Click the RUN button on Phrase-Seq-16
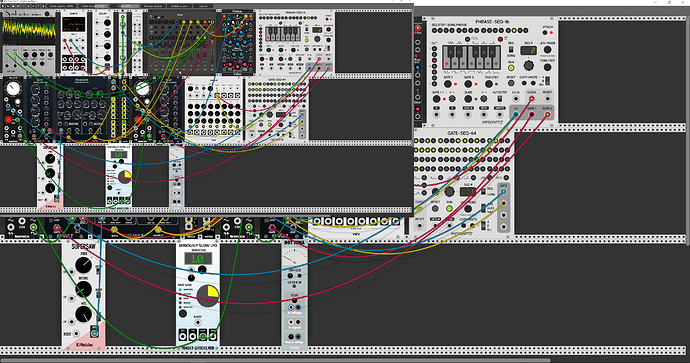690x363 pixels. click(511, 68)
